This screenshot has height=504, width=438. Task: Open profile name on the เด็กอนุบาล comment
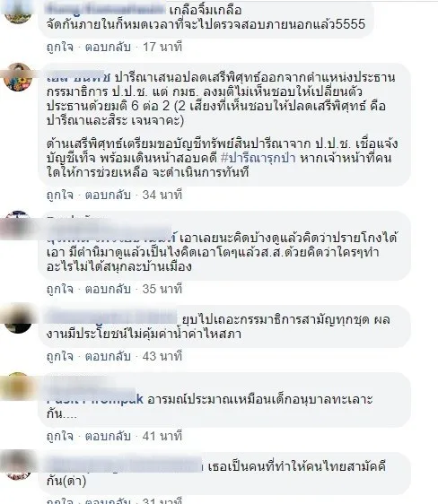[x=95, y=399]
